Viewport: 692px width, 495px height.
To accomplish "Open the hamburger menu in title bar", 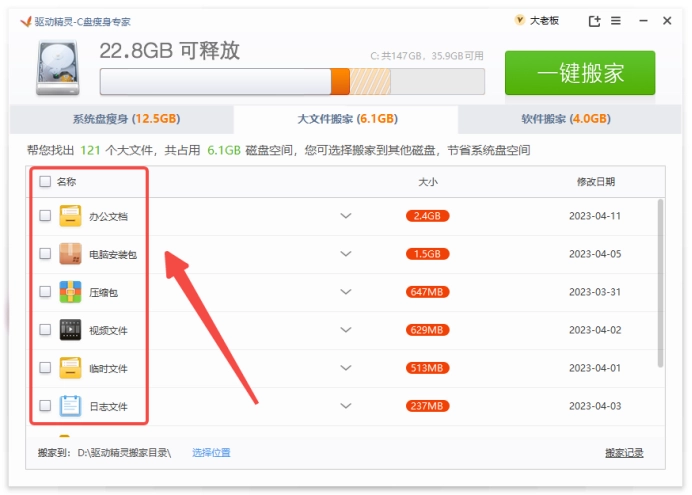I will 616,21.
